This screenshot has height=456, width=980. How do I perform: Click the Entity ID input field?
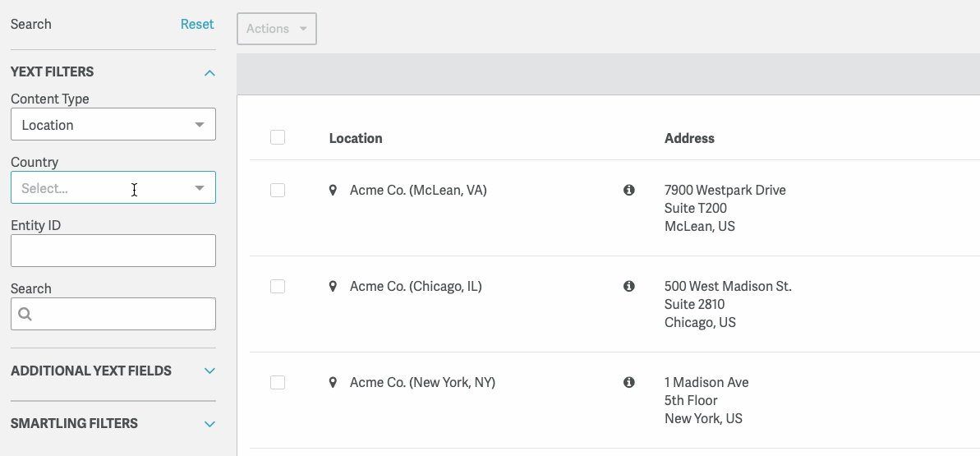pyautogui.click(x=113, y=251)
